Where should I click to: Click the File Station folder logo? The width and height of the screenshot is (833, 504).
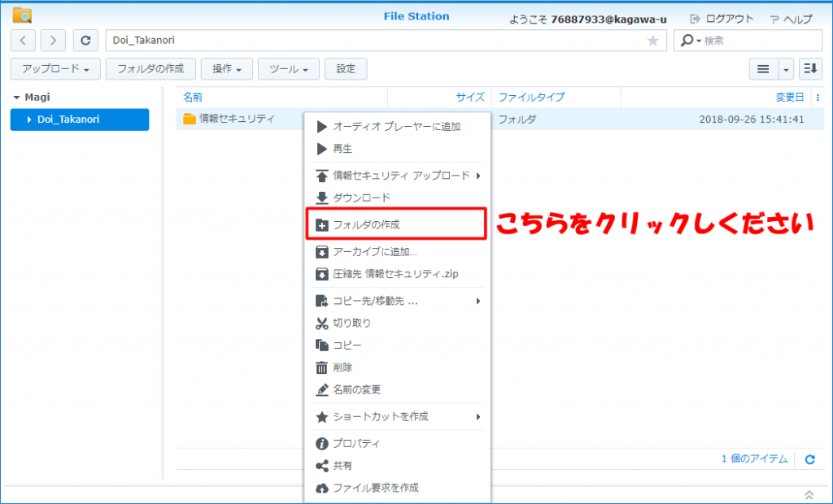(x=23, y=15)
